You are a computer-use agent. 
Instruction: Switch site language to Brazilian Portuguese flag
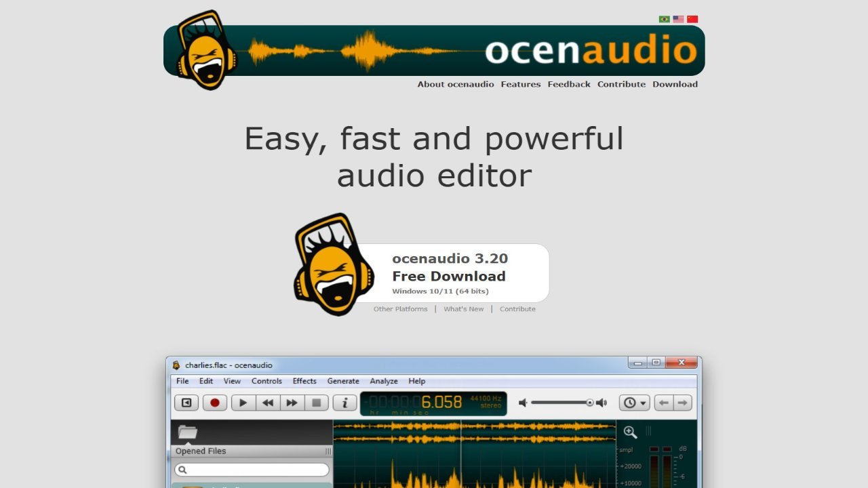[665, 19]
